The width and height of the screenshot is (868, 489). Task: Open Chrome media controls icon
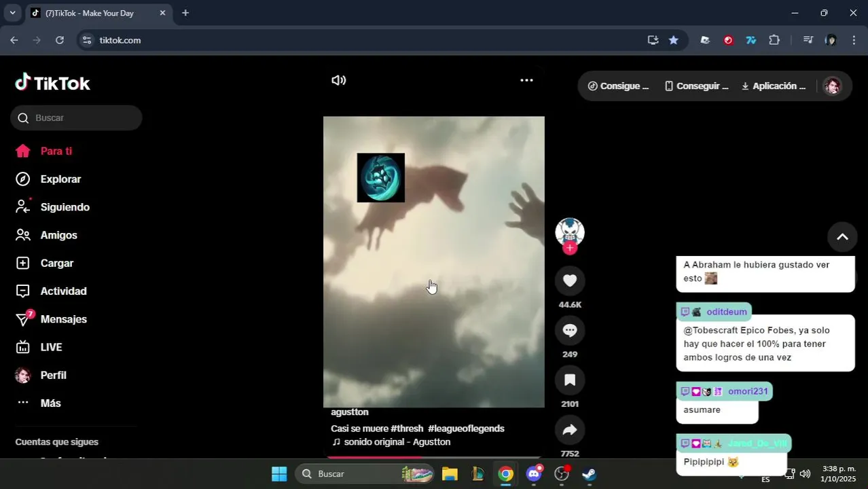click(x=808, y=40)
